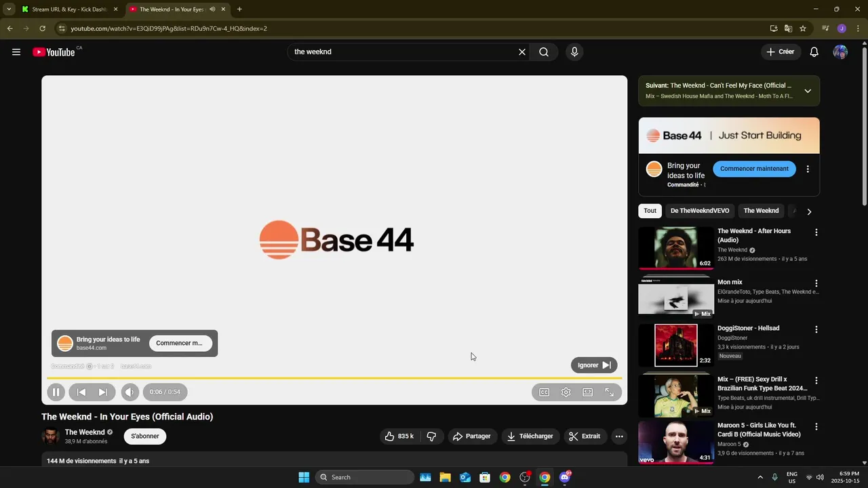Open options for Sexy Drill Brazilian Funk mix

816,381
